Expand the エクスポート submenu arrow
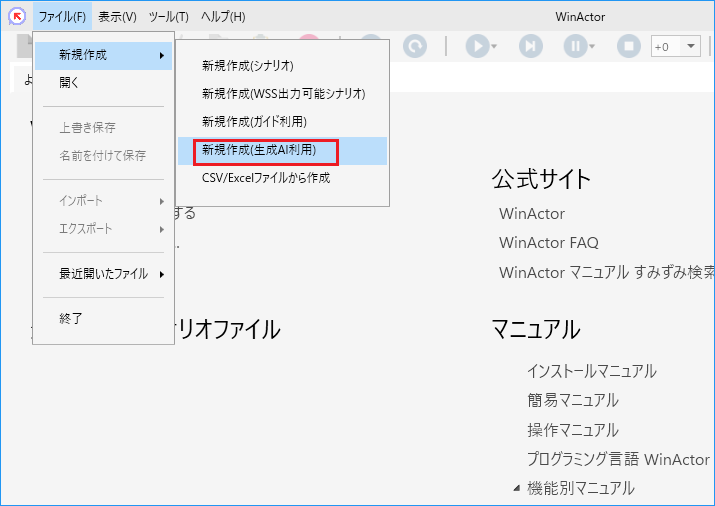The image size is (715, 506). (162, 229)
